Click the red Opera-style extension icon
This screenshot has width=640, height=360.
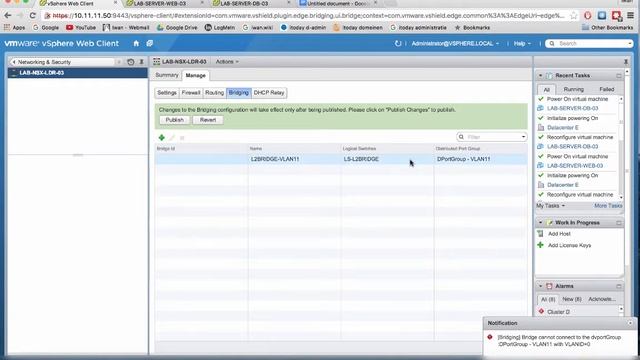588,16
